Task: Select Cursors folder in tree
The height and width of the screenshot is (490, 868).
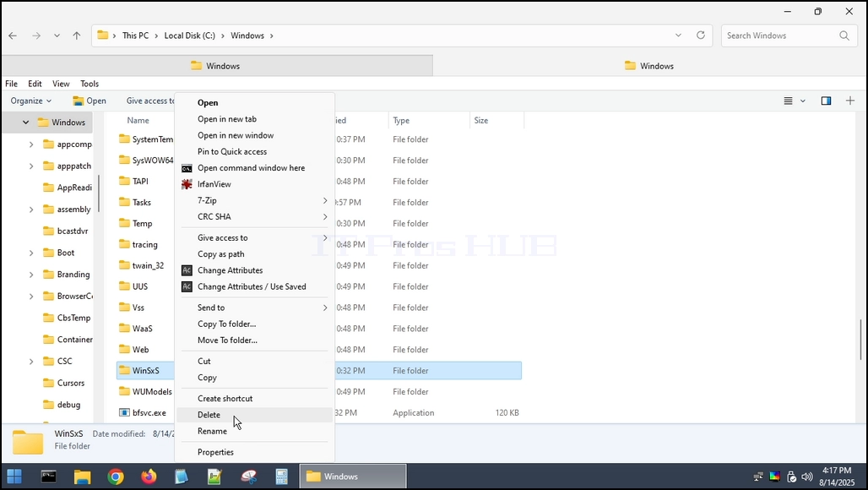Action: (63, 383)
